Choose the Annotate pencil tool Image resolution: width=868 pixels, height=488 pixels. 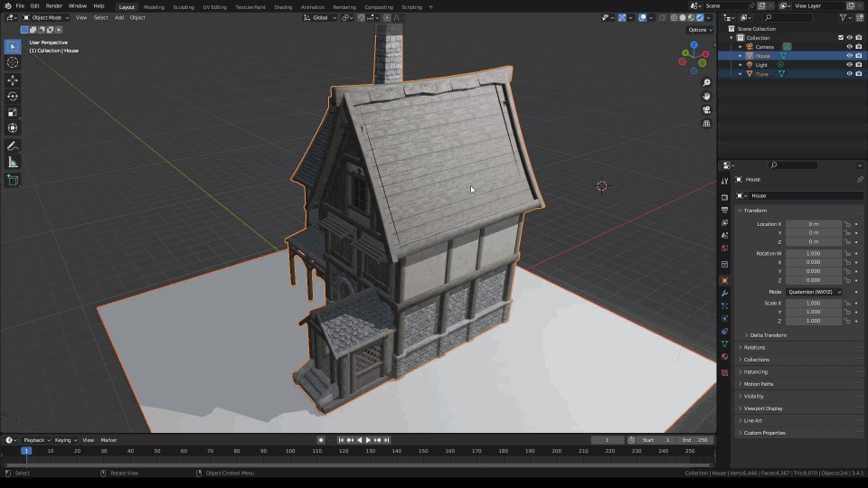(13, 145)
